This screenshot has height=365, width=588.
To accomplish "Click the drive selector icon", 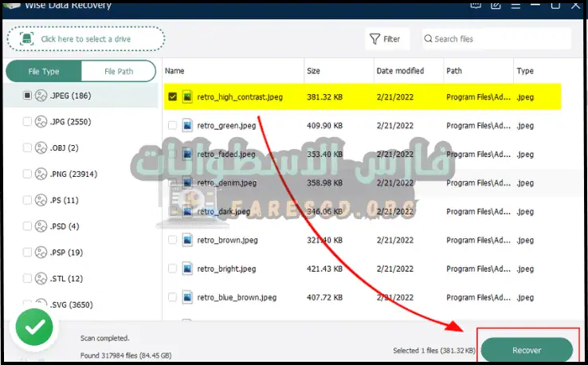I will [27, 38].
